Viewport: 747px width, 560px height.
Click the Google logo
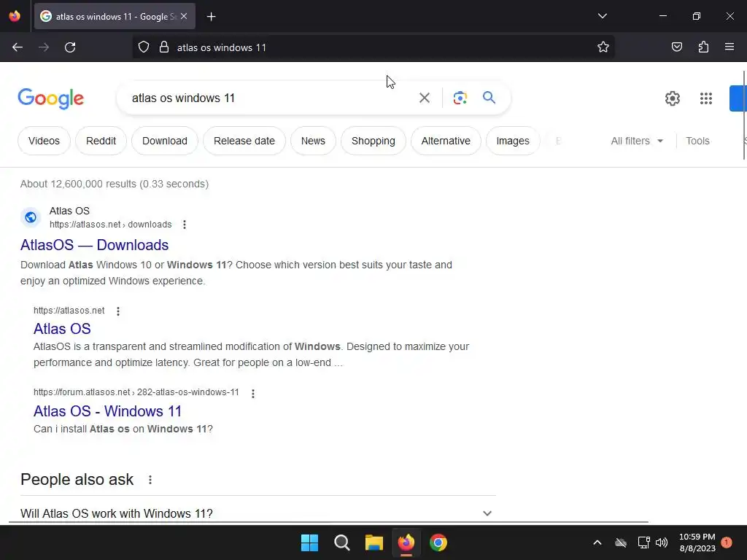click(51, 98)
